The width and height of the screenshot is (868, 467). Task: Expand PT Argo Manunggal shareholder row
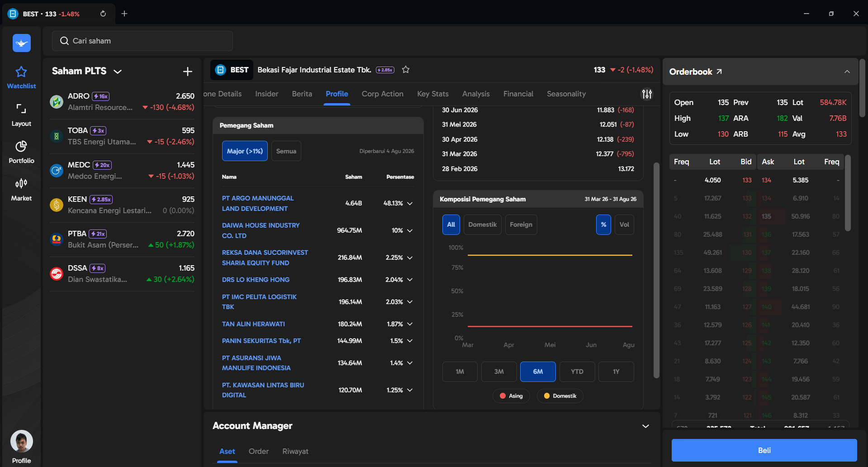(410, 204)
